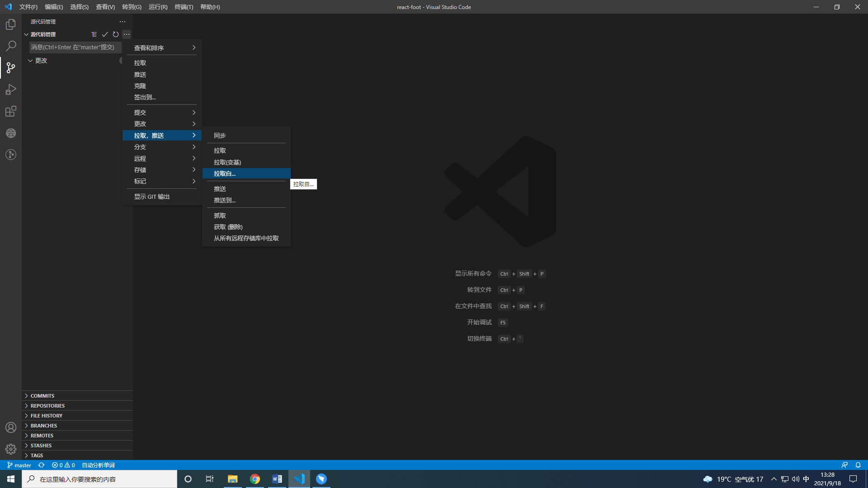868x488 pixels.
Task: Click the commit checkmark icon
Action: pyautogui.click(x=105, y=34)
